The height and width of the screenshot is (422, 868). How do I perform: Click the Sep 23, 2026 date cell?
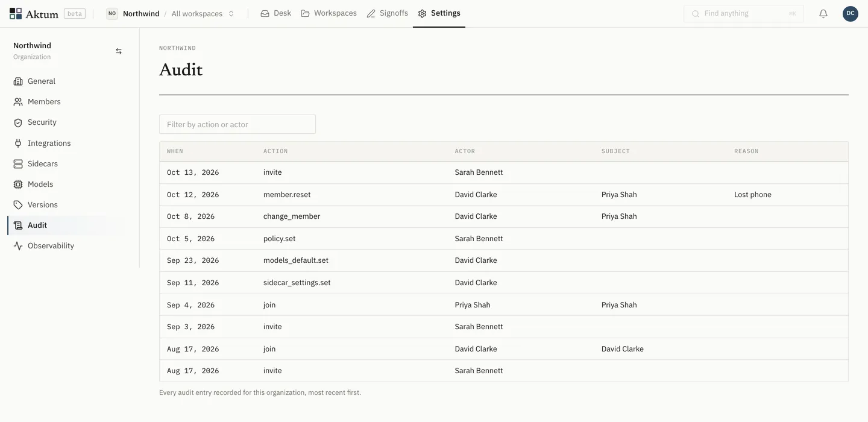(193, 260)
